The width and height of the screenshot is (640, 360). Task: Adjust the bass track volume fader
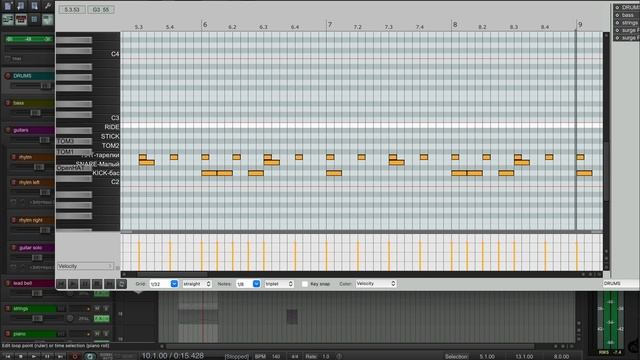[36, 113]
